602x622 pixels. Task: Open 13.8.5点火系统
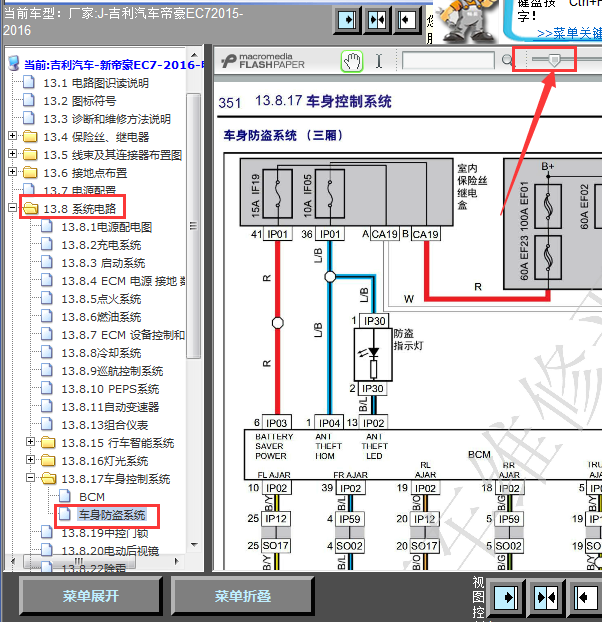(x=101, y=299)
